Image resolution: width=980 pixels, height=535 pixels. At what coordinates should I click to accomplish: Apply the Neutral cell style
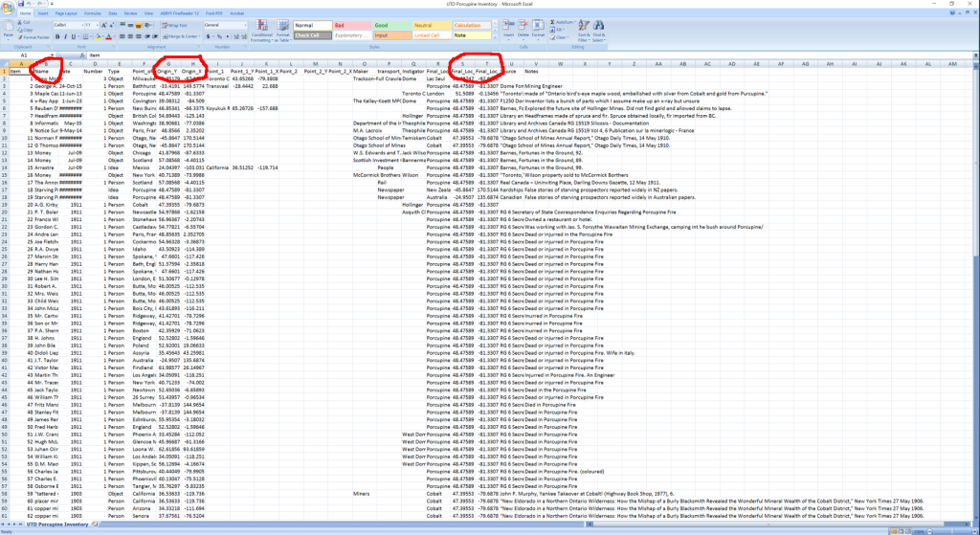[432, 26]
